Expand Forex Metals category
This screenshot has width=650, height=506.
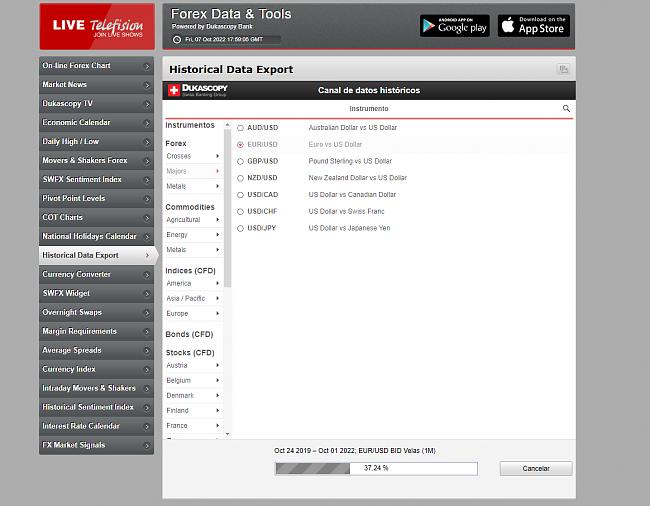click(x=193, y=186)
